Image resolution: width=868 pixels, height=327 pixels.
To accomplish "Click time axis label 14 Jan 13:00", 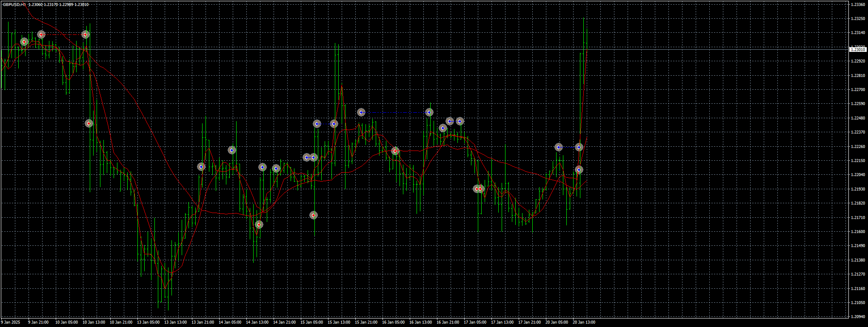I will pos(257,322).
